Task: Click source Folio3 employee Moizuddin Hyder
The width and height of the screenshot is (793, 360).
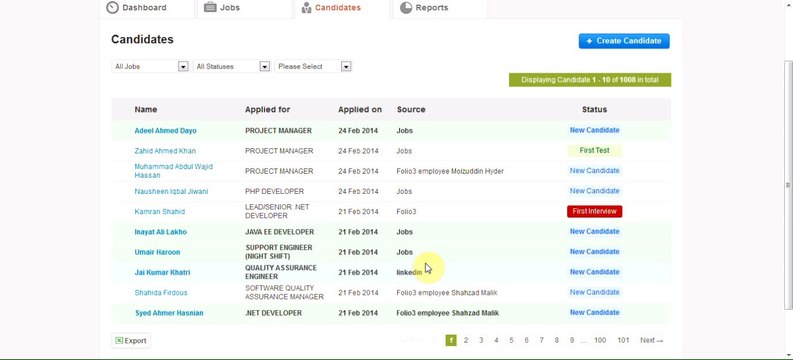Action: pyautogui.click(x=450, y=171)
